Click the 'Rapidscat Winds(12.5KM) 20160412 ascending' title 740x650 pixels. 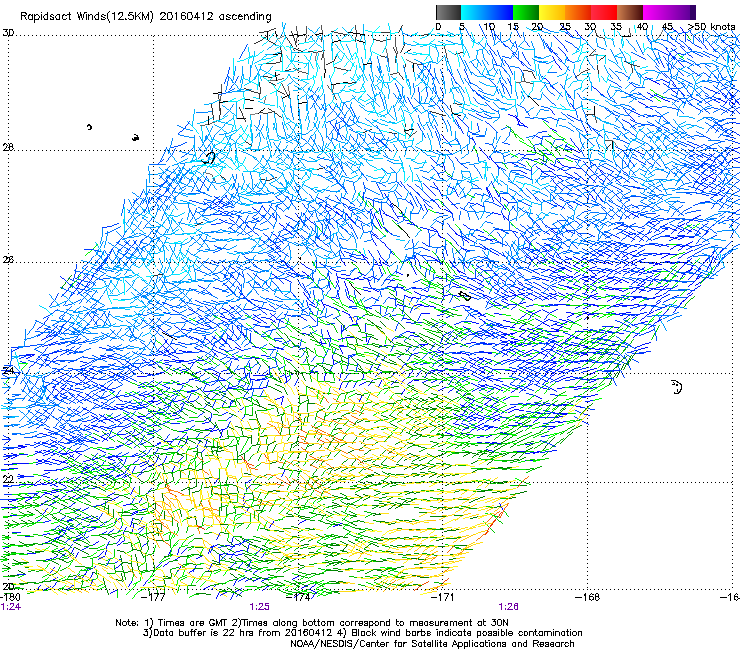146,17
